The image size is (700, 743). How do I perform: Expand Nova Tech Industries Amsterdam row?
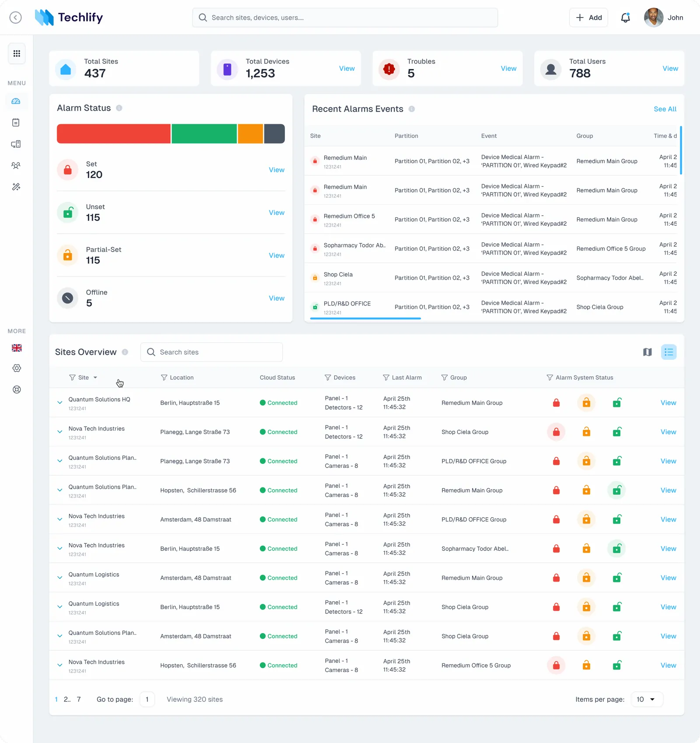click(x=60, y=519)
